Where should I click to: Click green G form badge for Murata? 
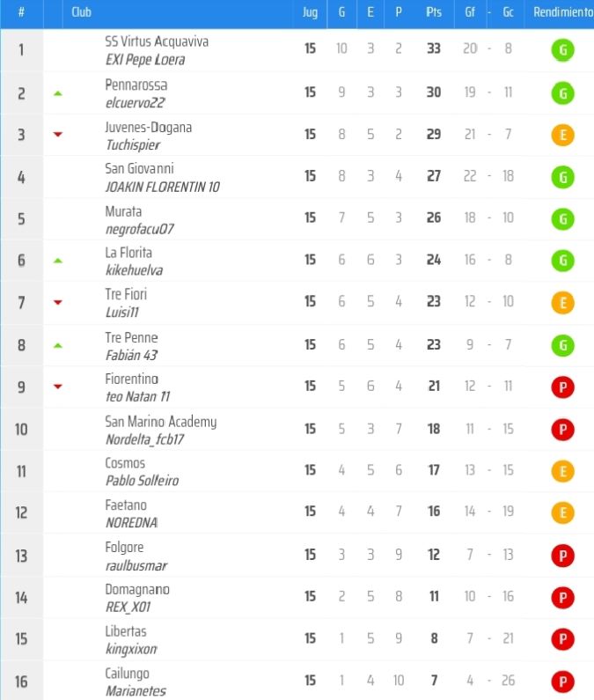(563, 219)
